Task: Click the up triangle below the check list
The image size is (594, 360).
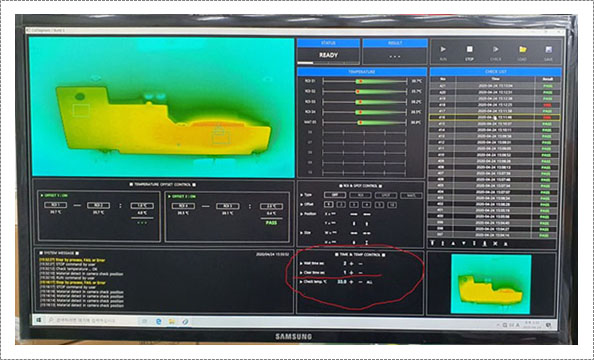Action: 453,244
